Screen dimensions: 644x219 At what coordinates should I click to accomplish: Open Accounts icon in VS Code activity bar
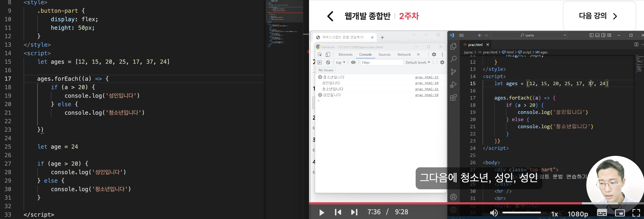pyautogui.click(x=453, y=197)
